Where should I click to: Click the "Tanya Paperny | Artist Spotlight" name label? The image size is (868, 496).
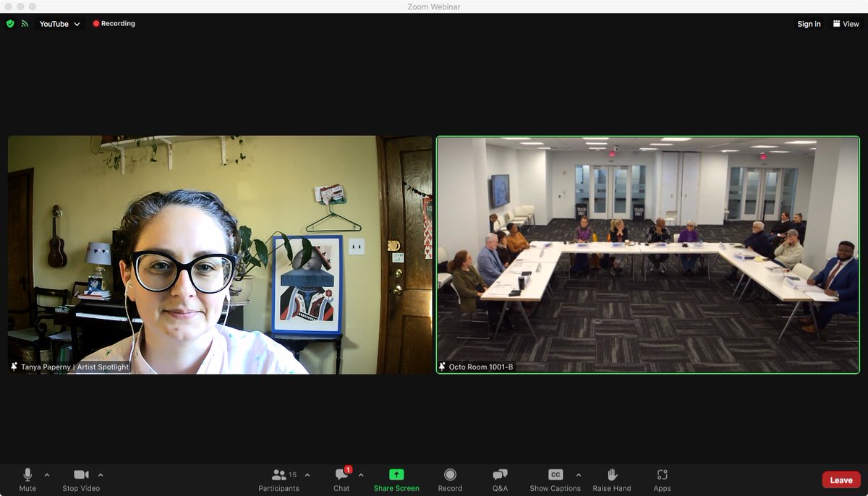75,367
